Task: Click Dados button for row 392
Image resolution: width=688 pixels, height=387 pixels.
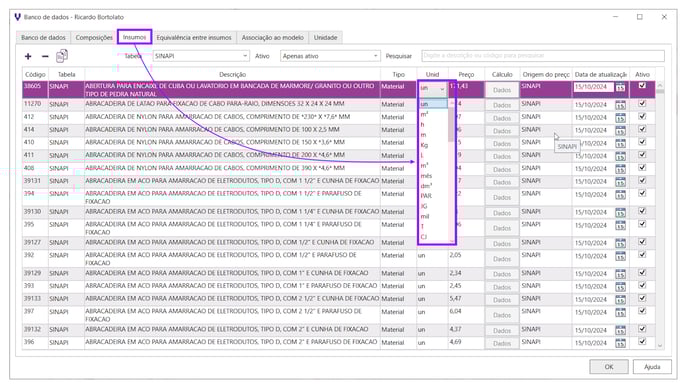Action: point(502,259)
